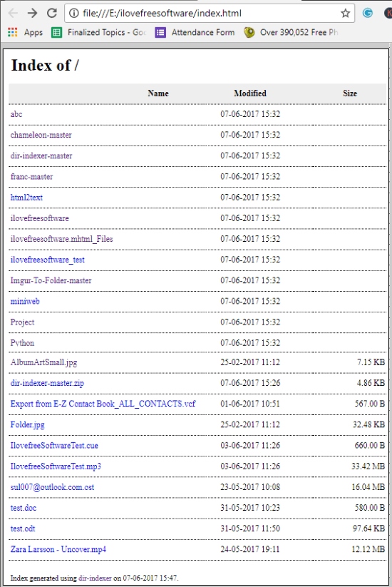
Task: Click the 01-06-2017 10:51 modified date
Action: point(250,404)
